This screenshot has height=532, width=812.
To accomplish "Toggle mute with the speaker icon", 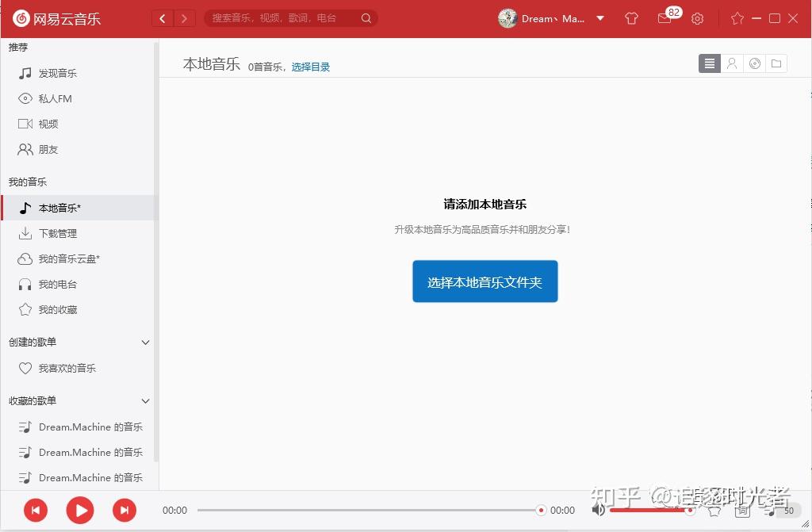I will coord(599,510).
